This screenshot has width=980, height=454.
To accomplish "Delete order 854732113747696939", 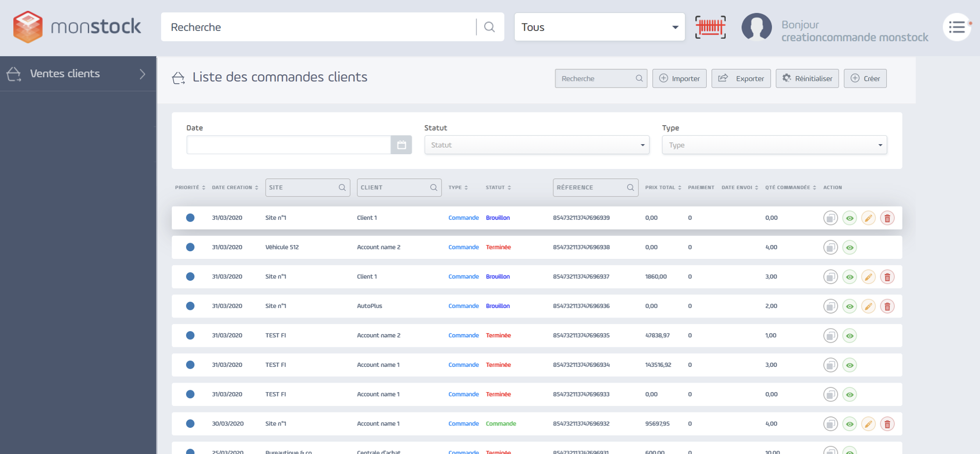I will pyautogui.click(x=887, y=218).
